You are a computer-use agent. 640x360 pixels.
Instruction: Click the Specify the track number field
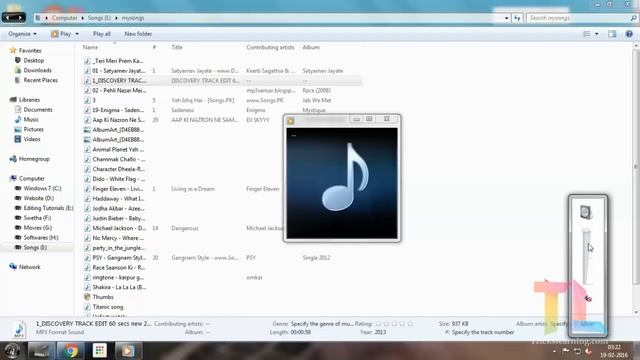(x=482, y=332)
